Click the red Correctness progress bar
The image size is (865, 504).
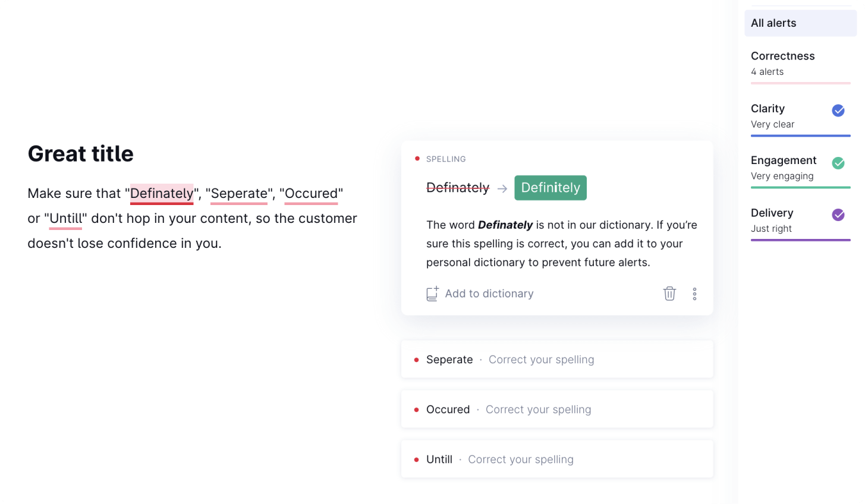800,83
